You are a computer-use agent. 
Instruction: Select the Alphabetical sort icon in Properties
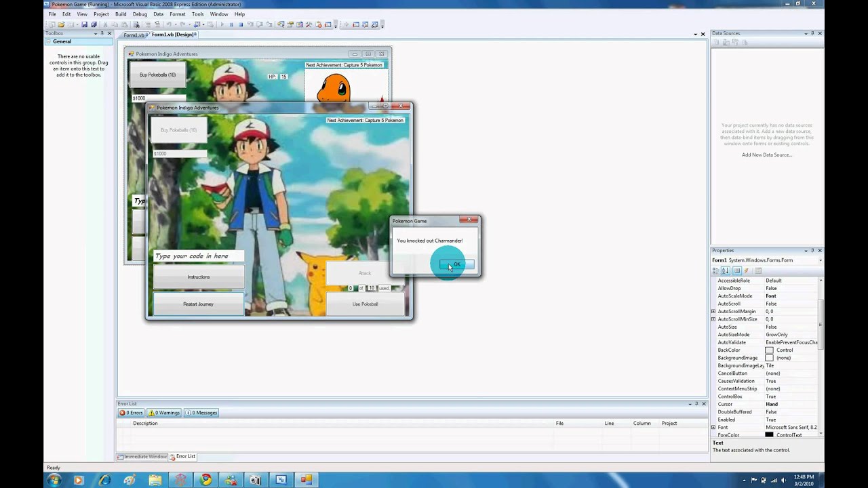pos(726,271)
